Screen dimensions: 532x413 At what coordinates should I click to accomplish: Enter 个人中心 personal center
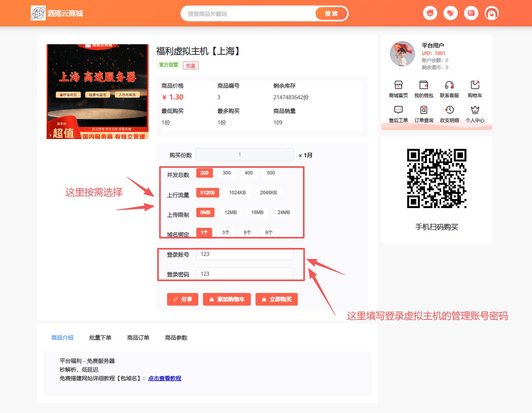[475, 114]
